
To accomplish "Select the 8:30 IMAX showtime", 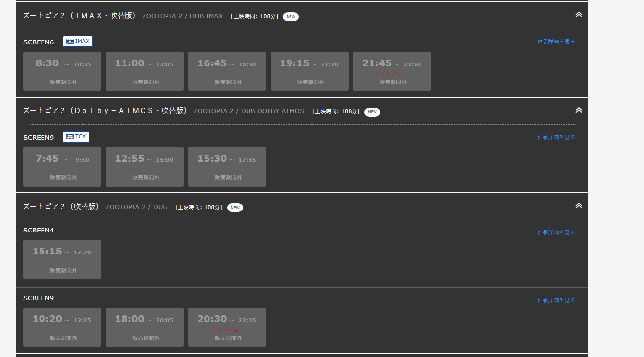I will coord(62,71).
